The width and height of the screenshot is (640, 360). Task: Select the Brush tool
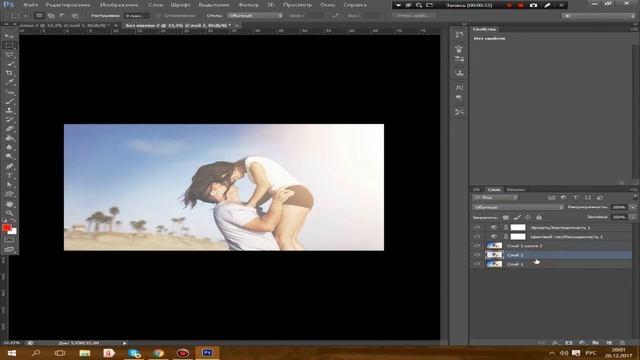9,101
